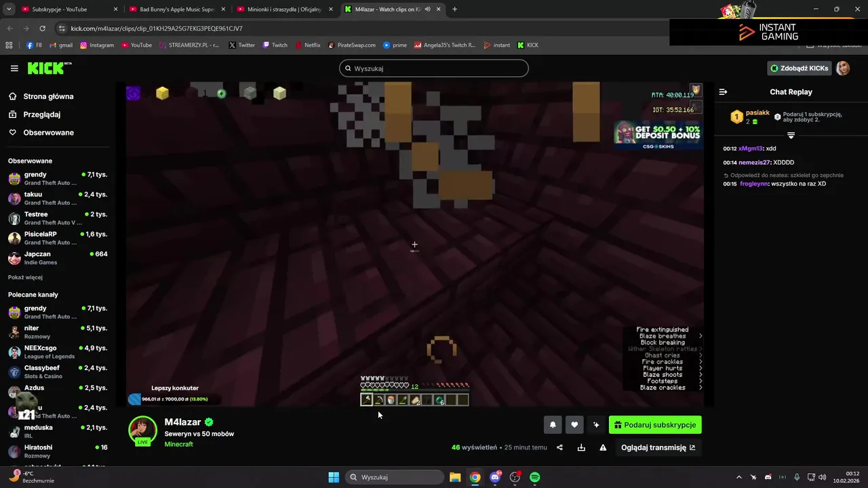
Task: Open the FB bookmark
Action: point(34,45)
